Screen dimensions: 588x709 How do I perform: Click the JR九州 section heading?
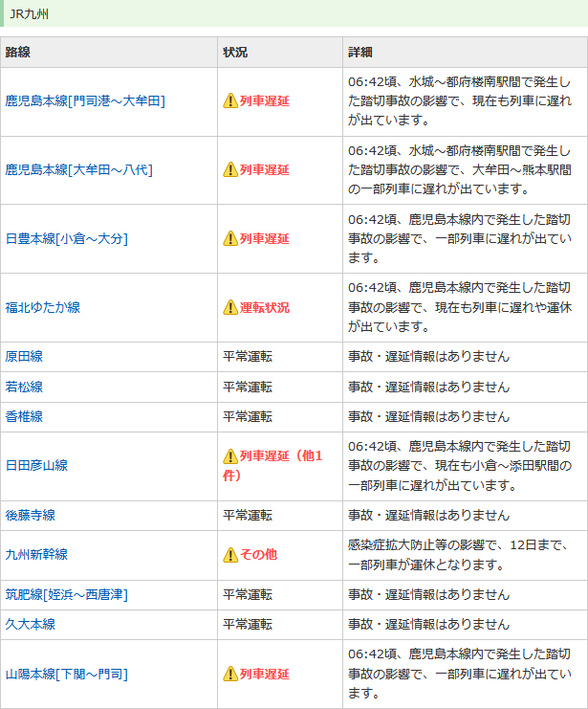[30, 14]
